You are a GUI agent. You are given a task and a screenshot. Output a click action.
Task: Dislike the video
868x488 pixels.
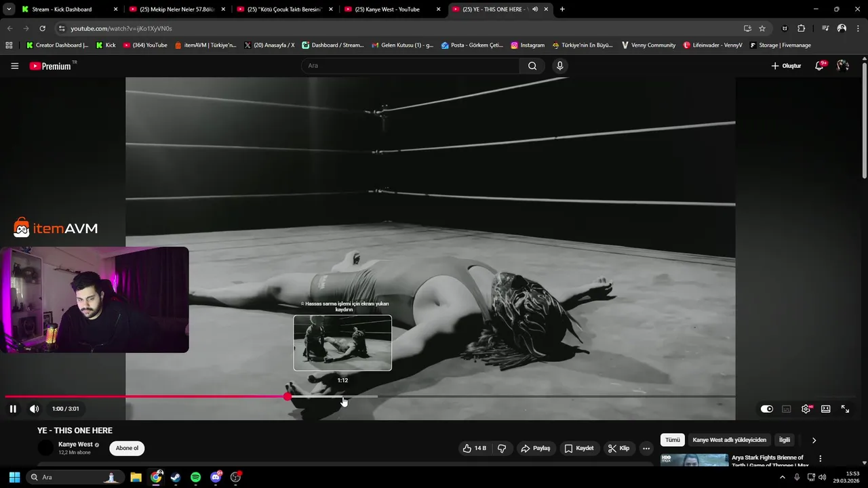[x=502, y=448]
